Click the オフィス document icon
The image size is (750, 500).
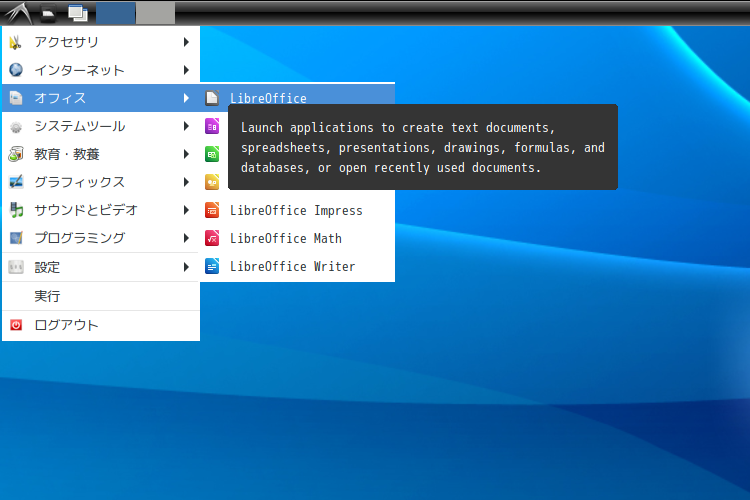[16, 98]
